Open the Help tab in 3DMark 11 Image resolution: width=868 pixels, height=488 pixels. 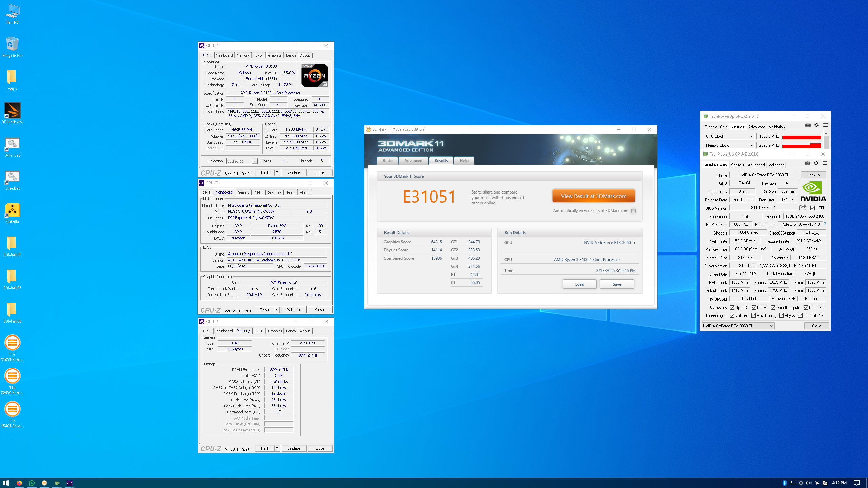click(464, 161)
